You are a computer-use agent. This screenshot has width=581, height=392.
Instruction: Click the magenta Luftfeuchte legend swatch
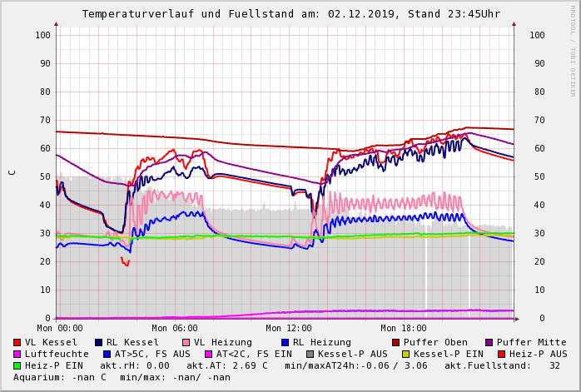pyautogui.click(x=17, y=354)
